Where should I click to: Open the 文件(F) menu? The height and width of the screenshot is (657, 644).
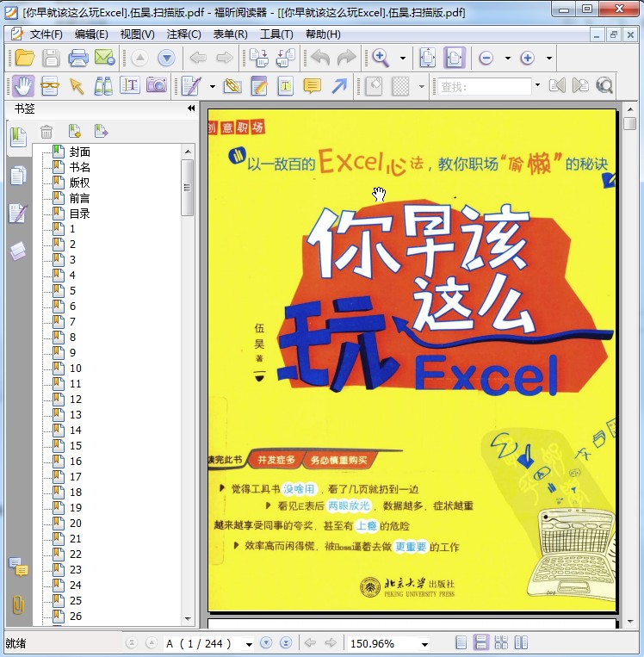(x=46, y=34)
